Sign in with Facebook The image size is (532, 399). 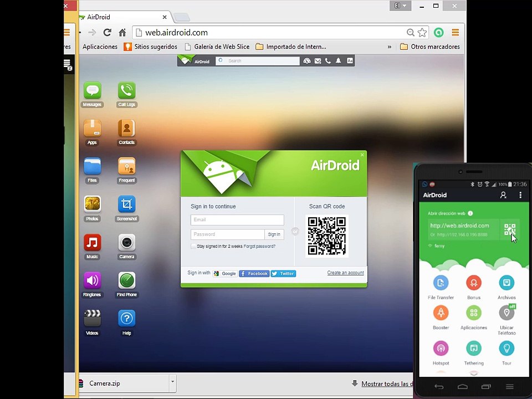coord(254,273)
